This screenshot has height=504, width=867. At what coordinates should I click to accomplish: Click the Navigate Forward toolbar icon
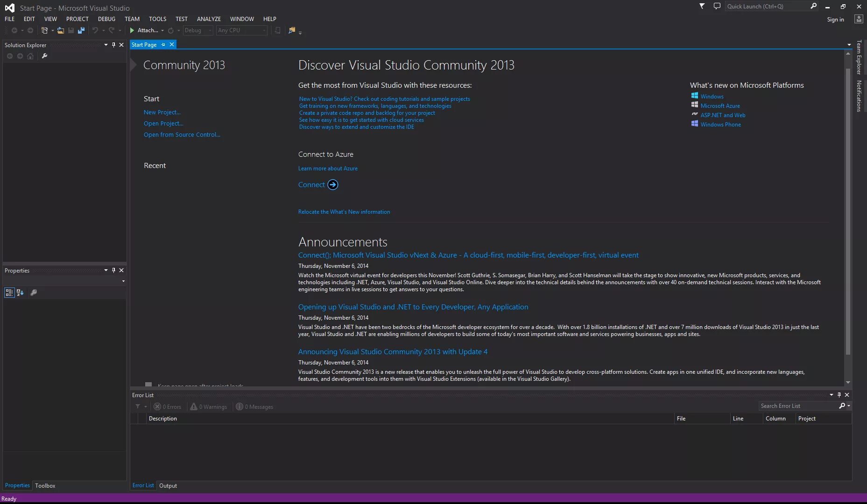coord(30,30)
